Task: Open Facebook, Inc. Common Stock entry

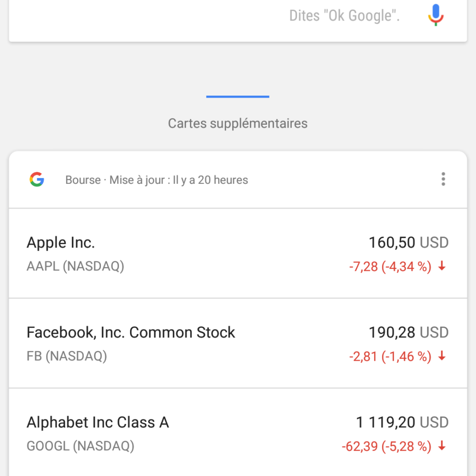Action: 238,343
